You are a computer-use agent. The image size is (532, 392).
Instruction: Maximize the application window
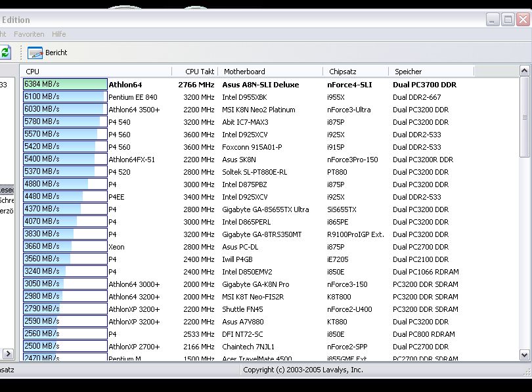pos(508,20)
